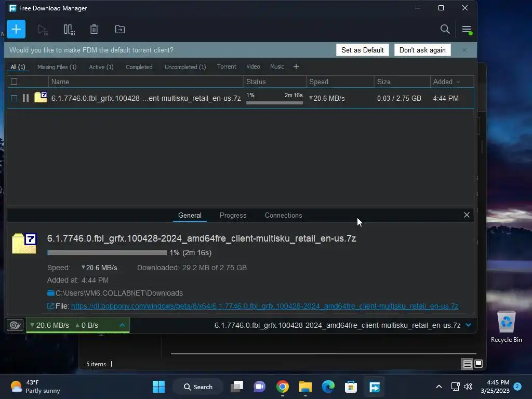Image resolution: width=532 pixels, height=399 pixels.
Task: Click the external link icon beside File
Action: click(50, 306)
